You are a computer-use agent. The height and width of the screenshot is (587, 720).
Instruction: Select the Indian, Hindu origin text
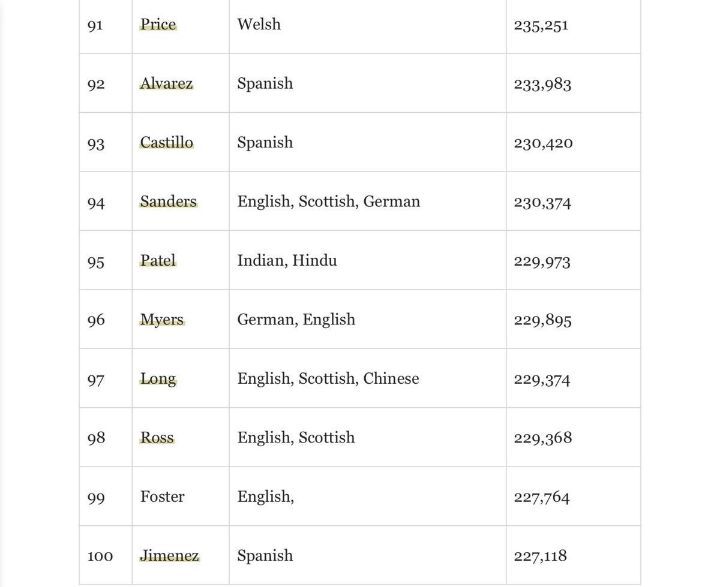(x=287, y=261)
